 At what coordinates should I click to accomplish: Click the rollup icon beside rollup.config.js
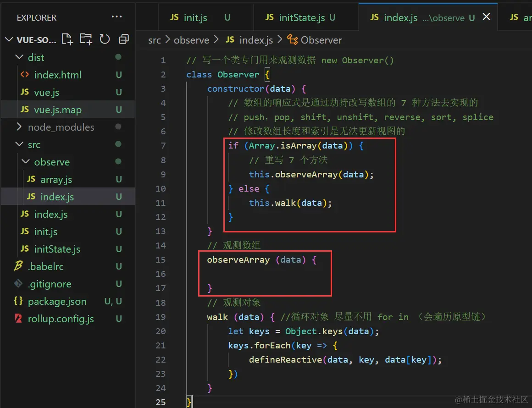click(x=18, y=319)
